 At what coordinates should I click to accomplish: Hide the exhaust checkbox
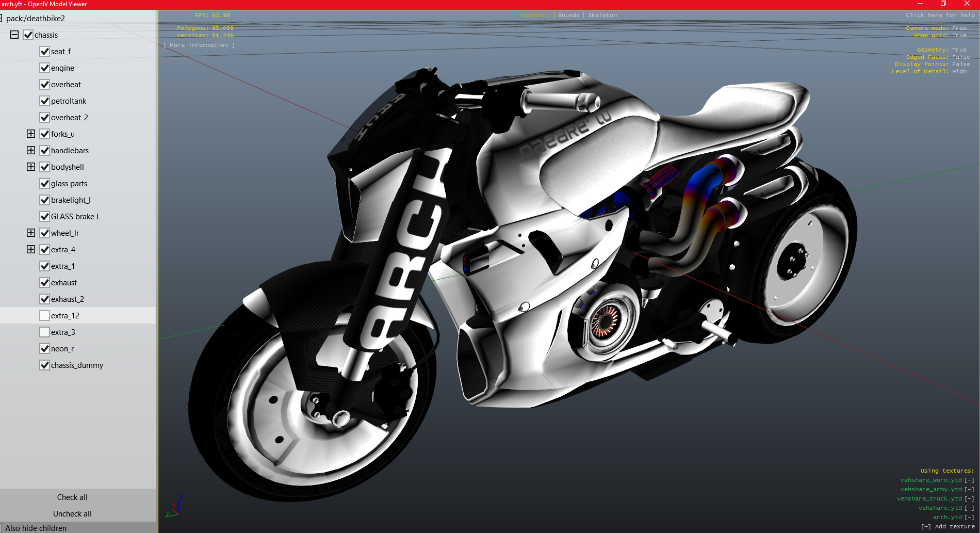[x=45, y=282]
